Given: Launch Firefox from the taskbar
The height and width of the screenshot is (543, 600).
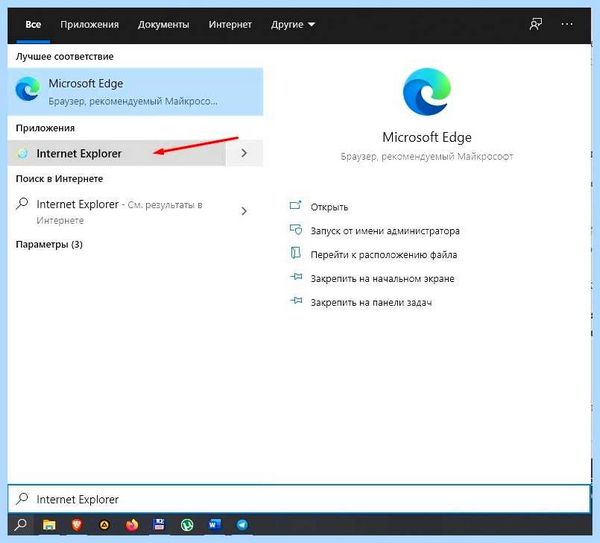Looking at the screenshot, I should pyautogui.click(x=132, y=525).
